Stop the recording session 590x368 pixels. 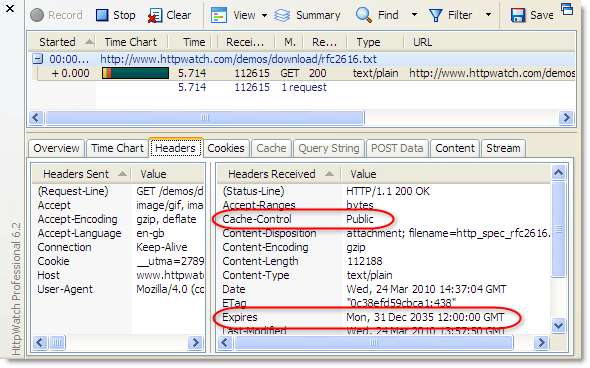[116, 15]
